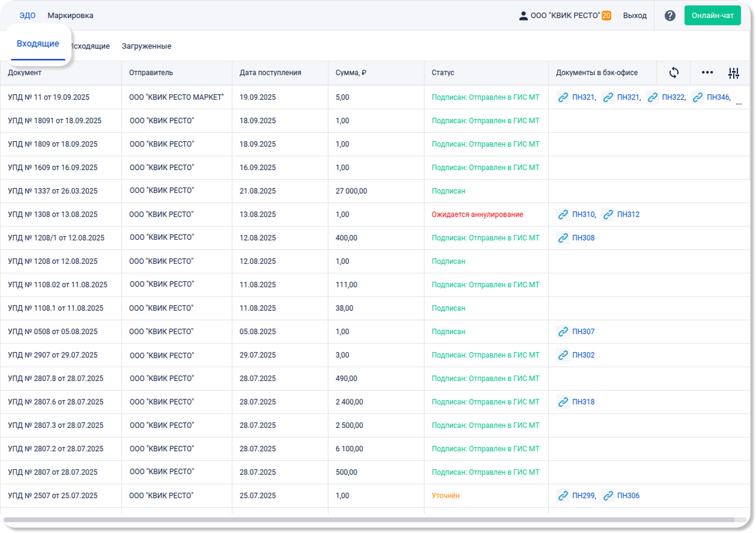The image size is (756, 533).
Task: Open the linked document ПН310
Action: point(583,215)
